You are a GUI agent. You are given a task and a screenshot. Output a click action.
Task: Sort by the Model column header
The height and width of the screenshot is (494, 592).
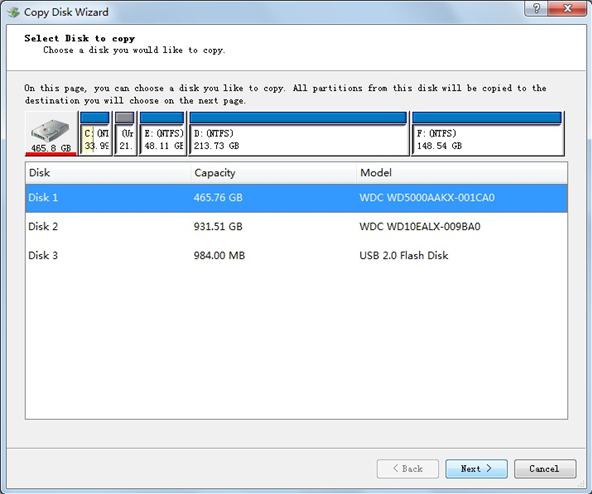[x=461, y=173]
